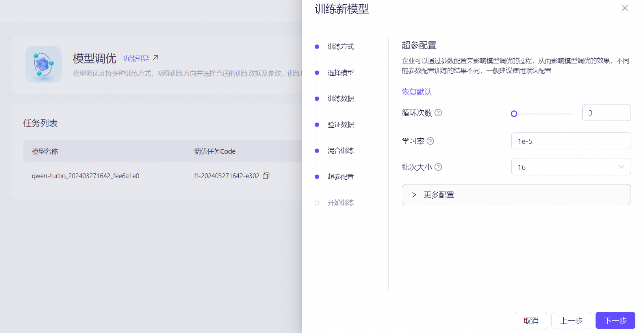Click the 模型调优 cube logo icon
Viewport: 644px width, 333px height.
[43, 64]
